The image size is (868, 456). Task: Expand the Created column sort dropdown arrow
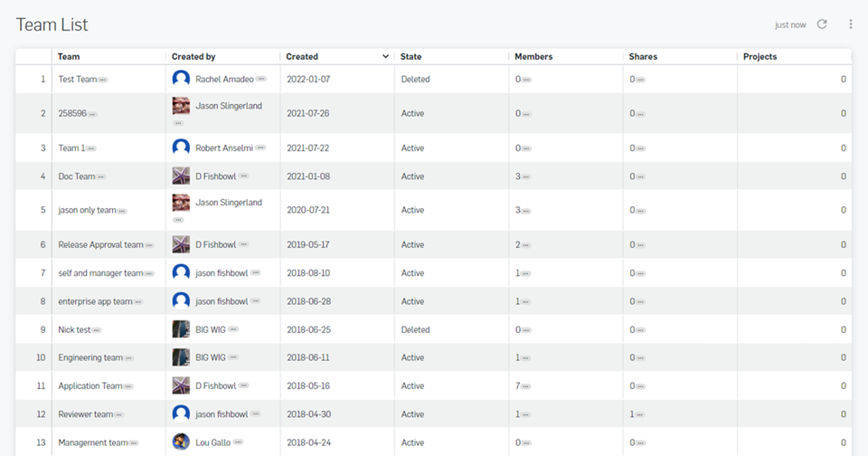[386, 57]
